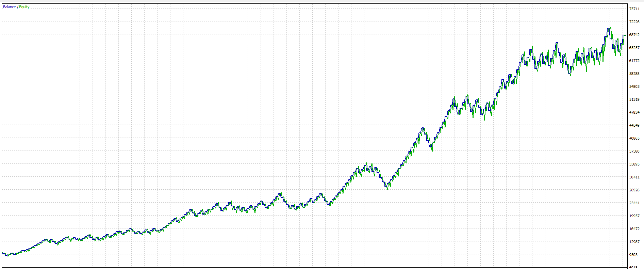Click the 72226 price scale label
Screen dimensions: 644x269
click(x=634, y=22)
